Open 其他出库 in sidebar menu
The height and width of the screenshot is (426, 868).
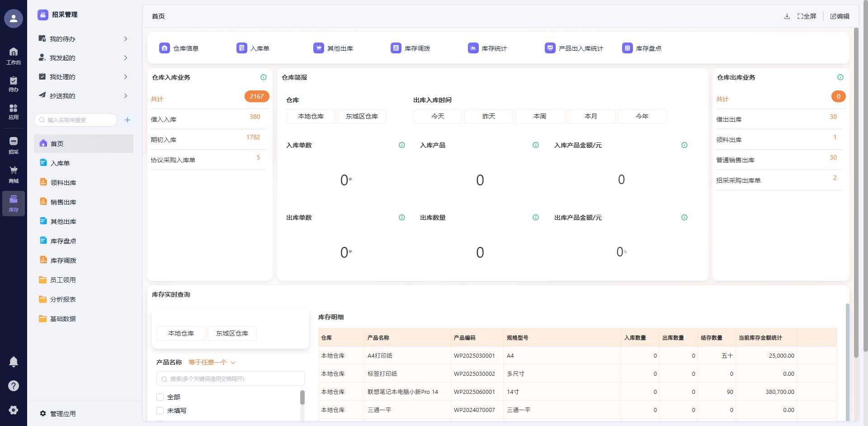84,222
